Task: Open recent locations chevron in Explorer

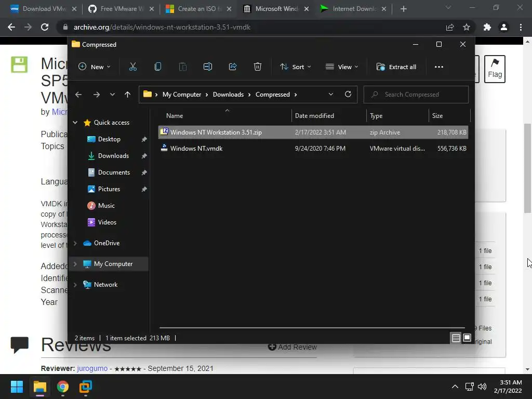Action: click(x=112, y=95)
